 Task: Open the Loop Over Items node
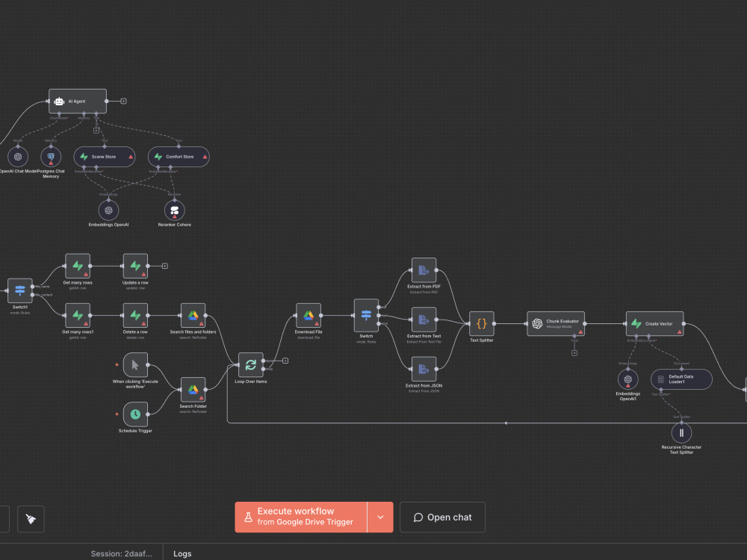250,365
